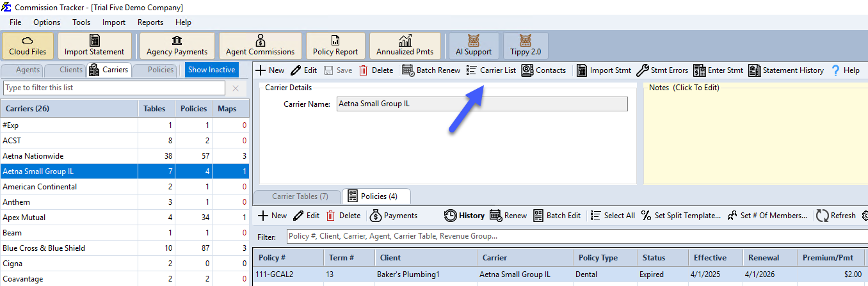The image size is (868, 286).
Task: Open the Import Statement tool
Action: pyautogui.click(x=95, y=45)
